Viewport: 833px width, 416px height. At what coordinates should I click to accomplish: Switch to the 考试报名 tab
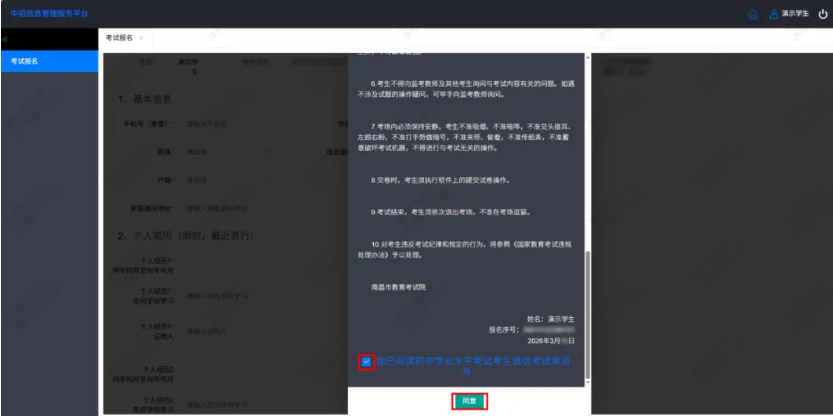tap(119, 38)
